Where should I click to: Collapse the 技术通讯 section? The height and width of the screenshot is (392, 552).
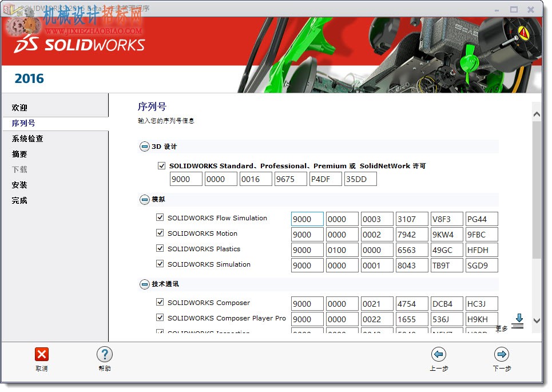point(144,284)
